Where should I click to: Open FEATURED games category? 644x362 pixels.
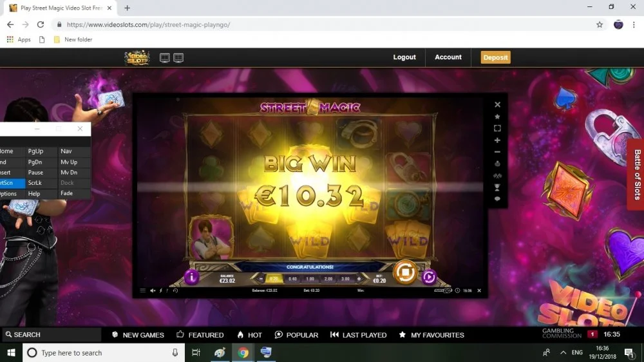pyautogui.click(x=200, y=335)
